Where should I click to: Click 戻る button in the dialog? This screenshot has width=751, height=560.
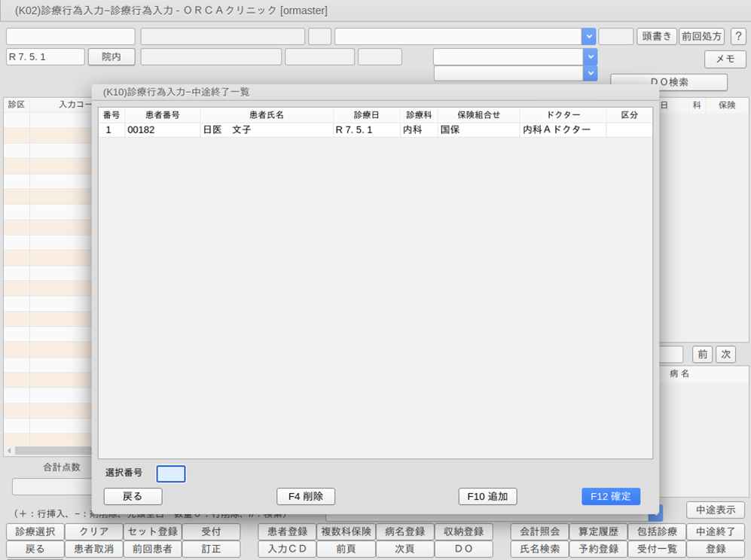click(133, 496)
